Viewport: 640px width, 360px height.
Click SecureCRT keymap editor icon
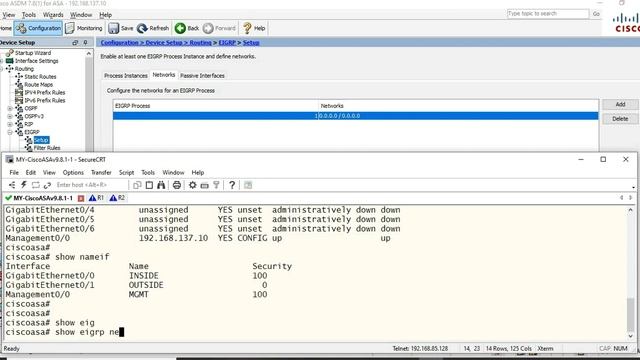(x=204, y=185)
